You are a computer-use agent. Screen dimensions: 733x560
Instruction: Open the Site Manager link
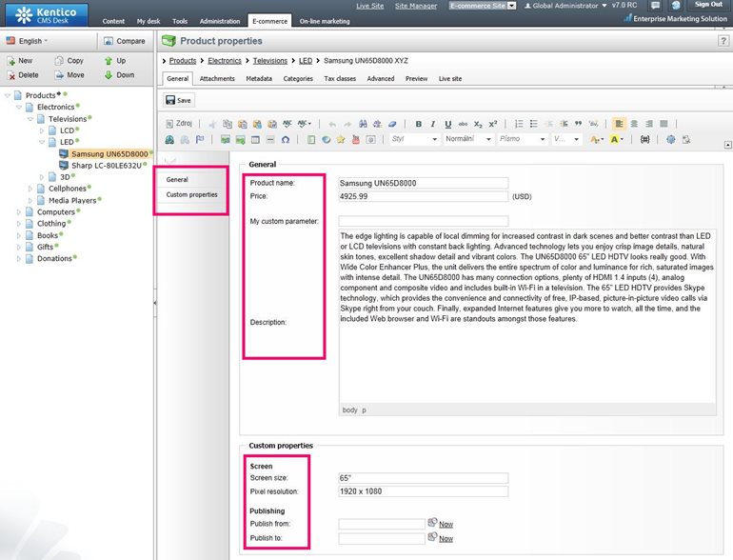[416, 6]
